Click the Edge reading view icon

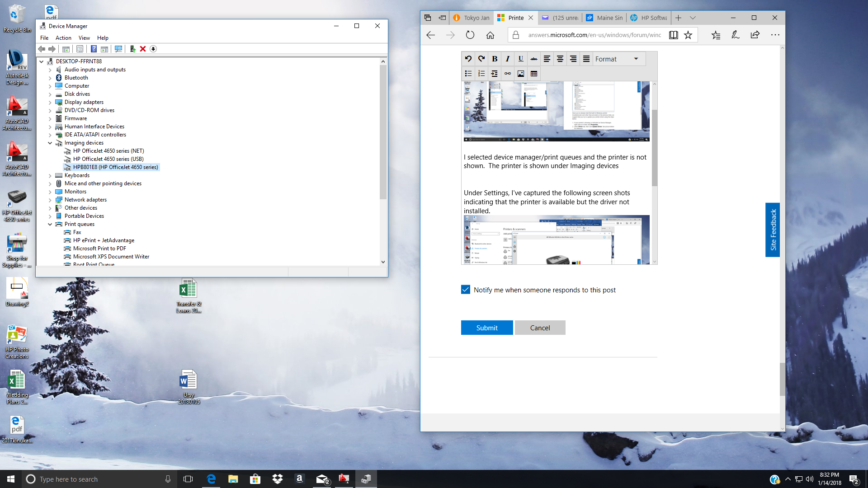(x=673, y=35)
